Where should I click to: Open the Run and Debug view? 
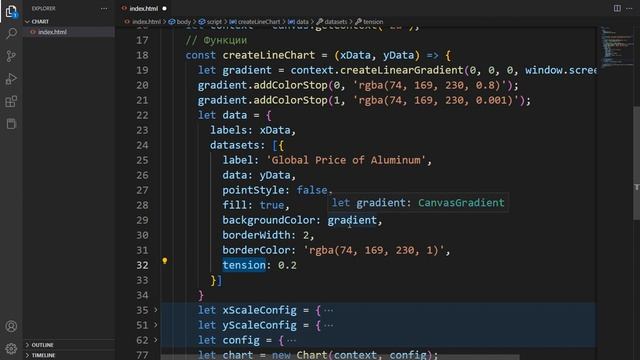[11, 78]
